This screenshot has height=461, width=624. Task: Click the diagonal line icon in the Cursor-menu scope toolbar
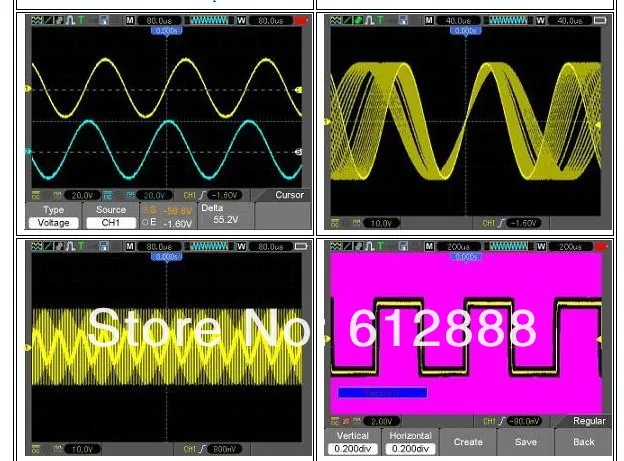[48, 20]
